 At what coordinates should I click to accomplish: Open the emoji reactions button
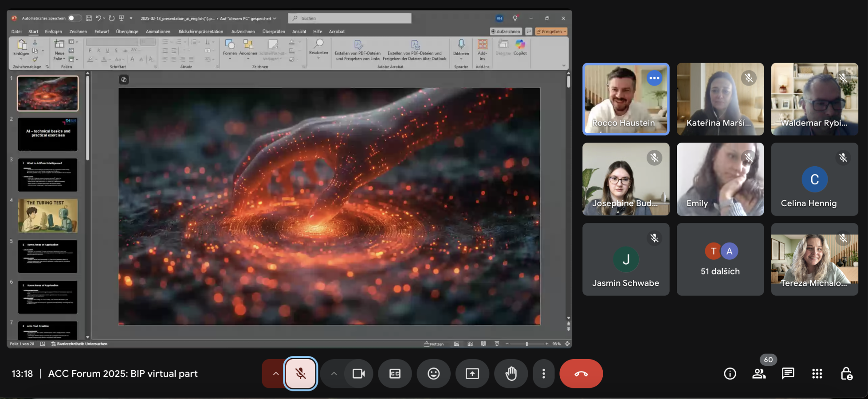(433, 374)
